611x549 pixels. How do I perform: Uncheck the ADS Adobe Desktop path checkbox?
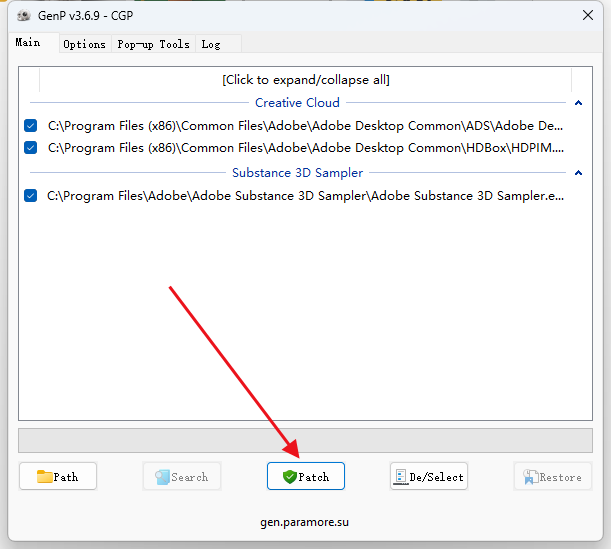pos(30,126)
